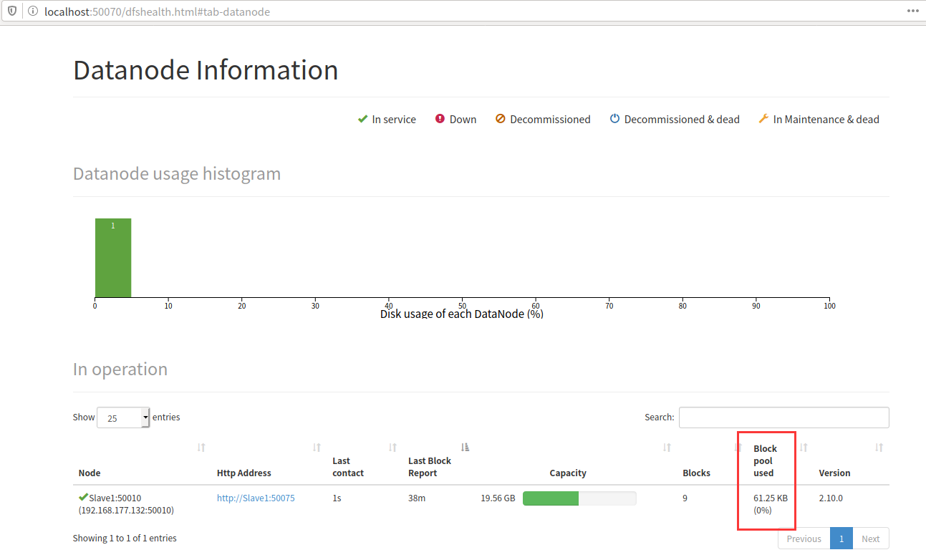The width and height of the screenshot is (926, 560).
Task: Click the In Maintenance & dead wrench icon
Action: pos(763,119)
